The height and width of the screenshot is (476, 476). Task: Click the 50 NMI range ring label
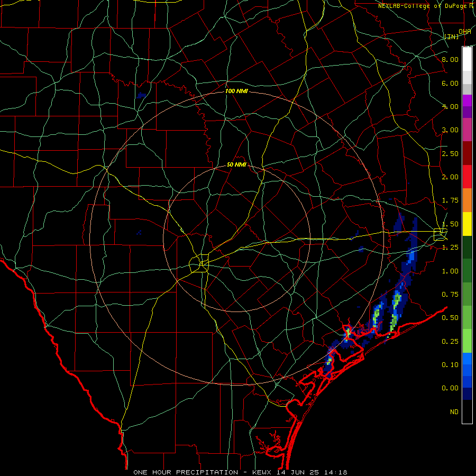pyautogui.click(x=236, y=164)
